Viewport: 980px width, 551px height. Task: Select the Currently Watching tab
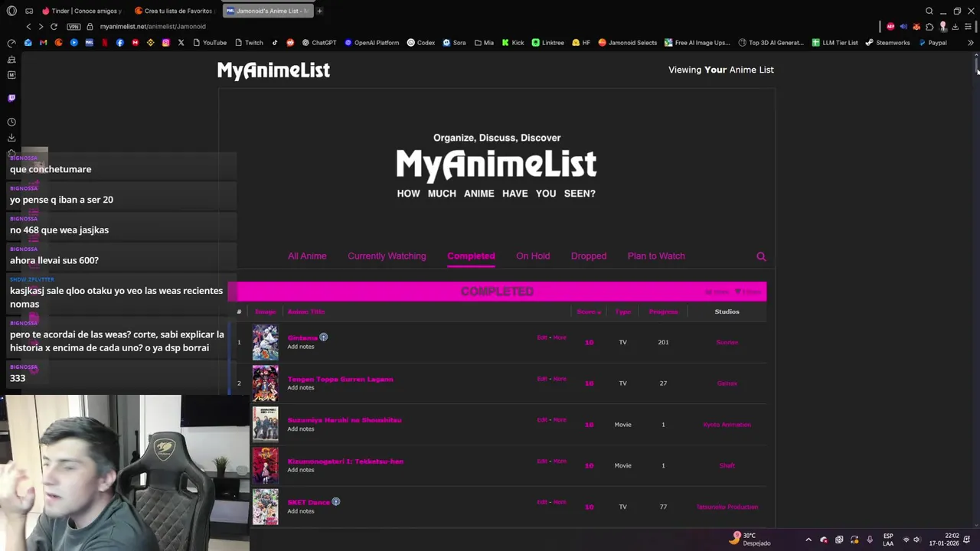[x=387, y=256]
